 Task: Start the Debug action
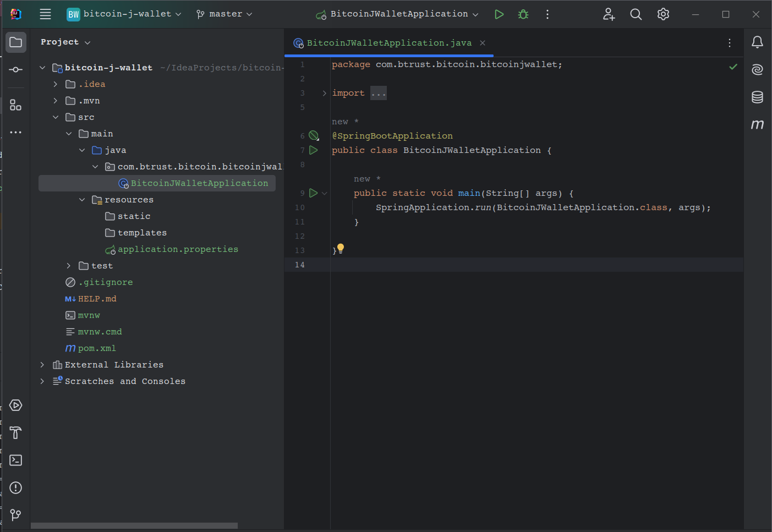pyautogui.click(x=523, y=14)
